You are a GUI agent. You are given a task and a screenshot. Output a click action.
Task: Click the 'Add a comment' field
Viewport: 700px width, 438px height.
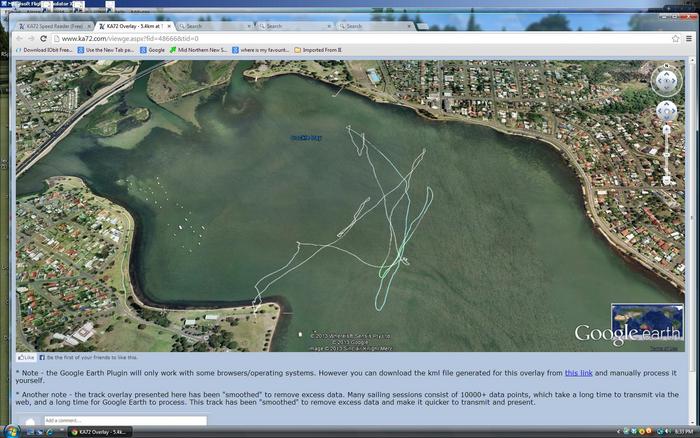tap(125, 421)
